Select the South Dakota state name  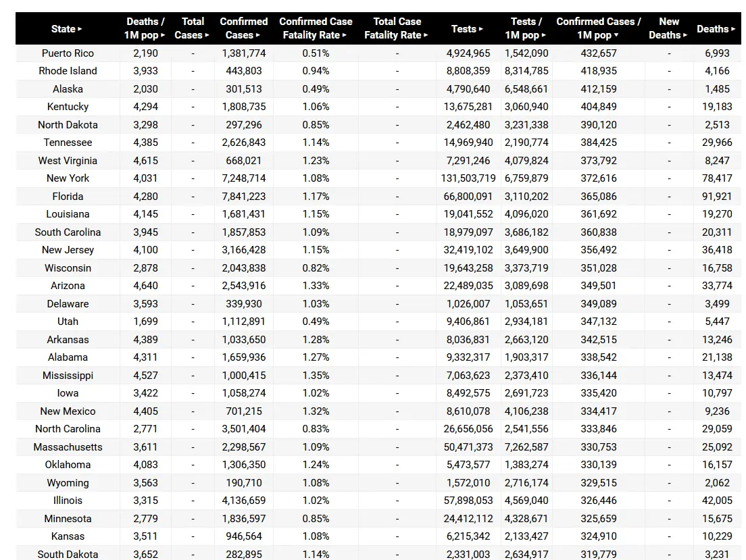point(68,555)
